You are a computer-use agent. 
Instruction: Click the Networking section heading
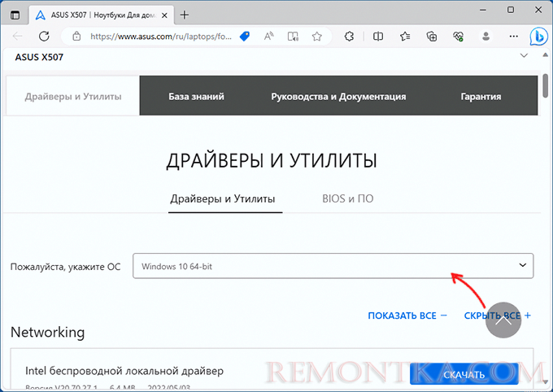point(48,332)
